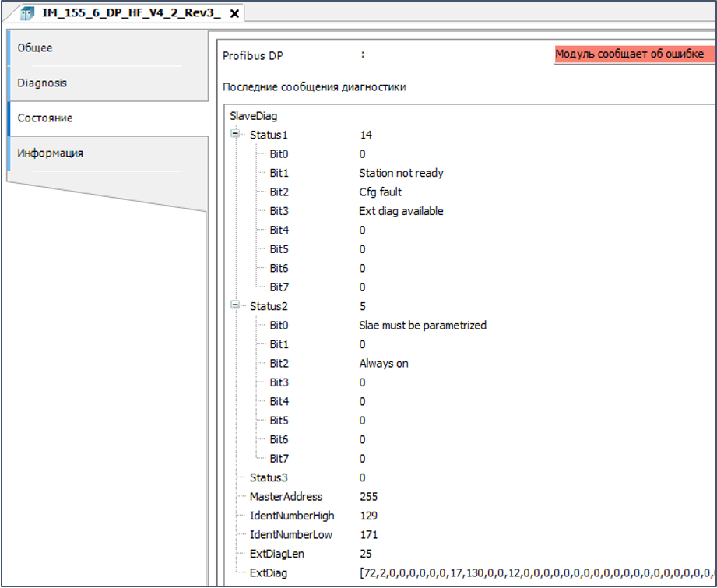
Task: Select the ExtDiagLen row
Action: [279, 554]
